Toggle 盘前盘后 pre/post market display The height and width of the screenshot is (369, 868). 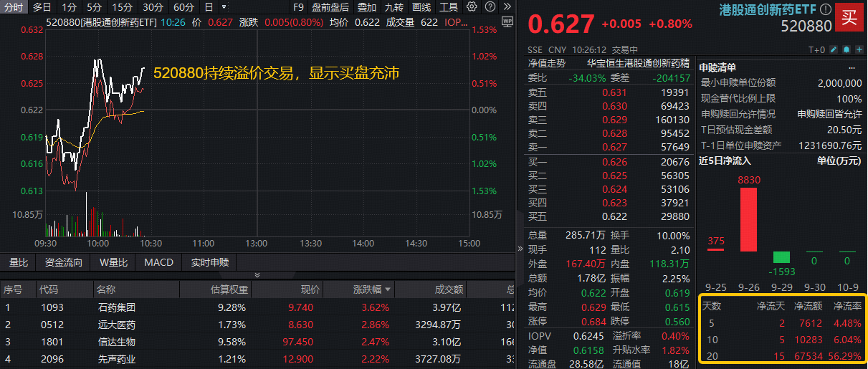[x=330, y=7]
